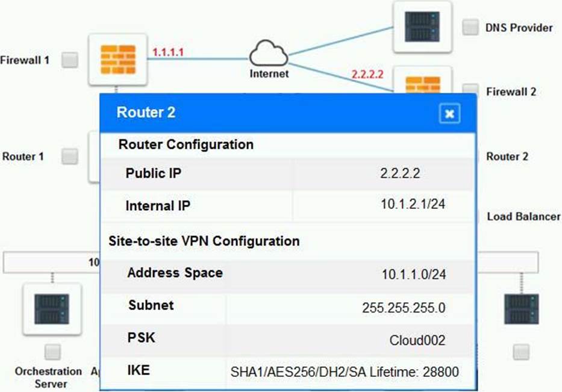The width and height of the screenshot is (562, 392).
Task: Select the Subnet value 255.255.255.0
Action: point(403,308)
